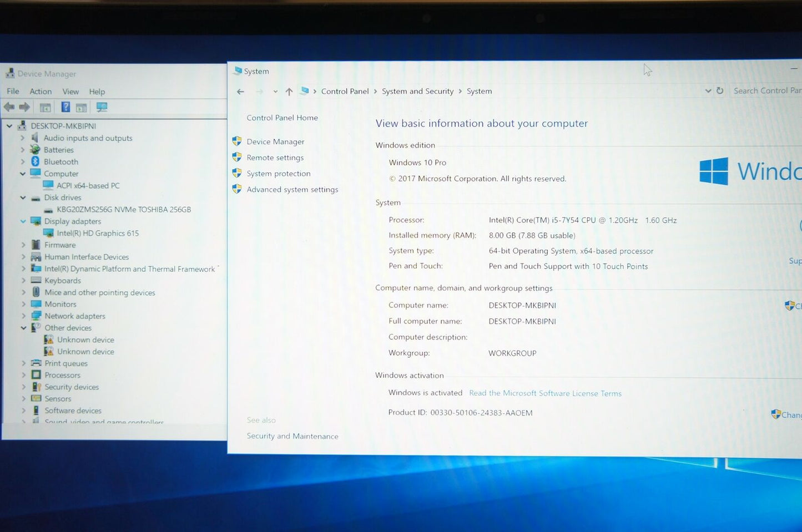Image resolution: width=802 pixels, height=532 pixels.
Task: Collapse the Display adapters category
Action: click(x=23, y=221)
